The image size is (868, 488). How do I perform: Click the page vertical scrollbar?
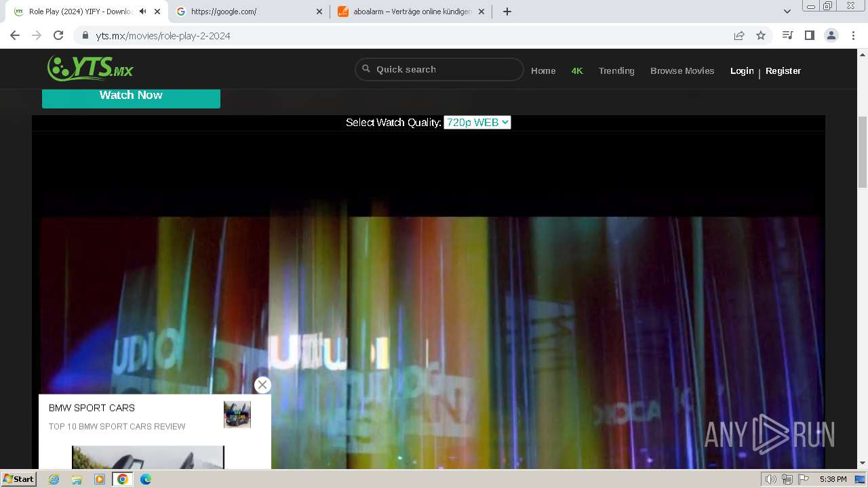863,152
